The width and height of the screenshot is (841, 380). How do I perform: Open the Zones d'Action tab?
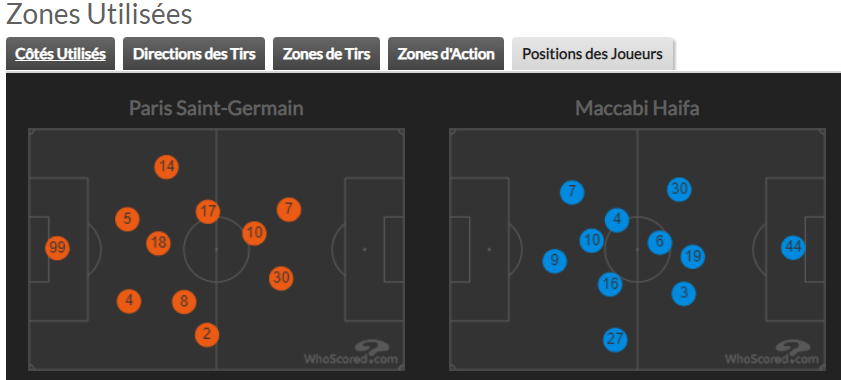tap(446, 54)
